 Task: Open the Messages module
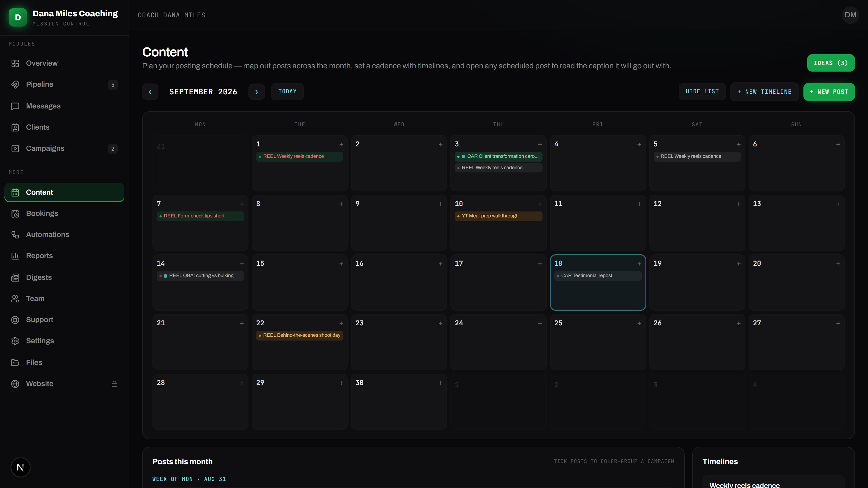(64, 106)
